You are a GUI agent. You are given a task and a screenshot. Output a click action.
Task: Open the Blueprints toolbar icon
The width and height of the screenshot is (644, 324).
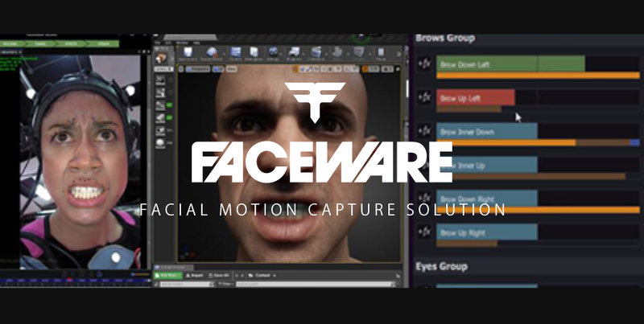point(294,54)
